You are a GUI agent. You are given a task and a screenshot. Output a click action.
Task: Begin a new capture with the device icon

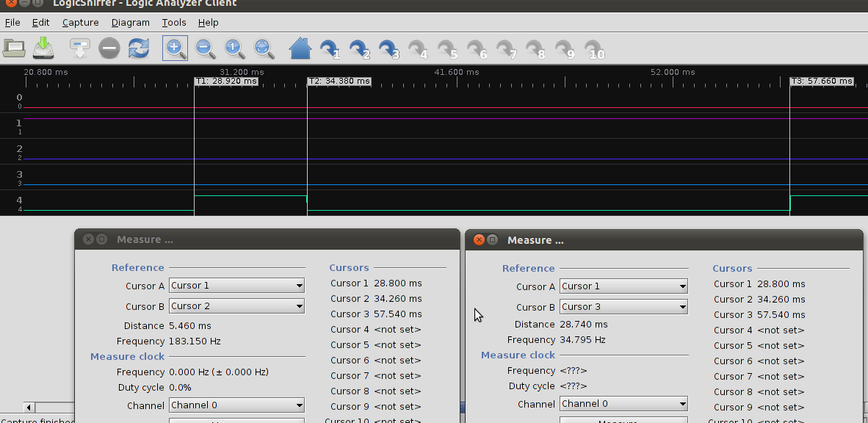click(x=79, y=48)
